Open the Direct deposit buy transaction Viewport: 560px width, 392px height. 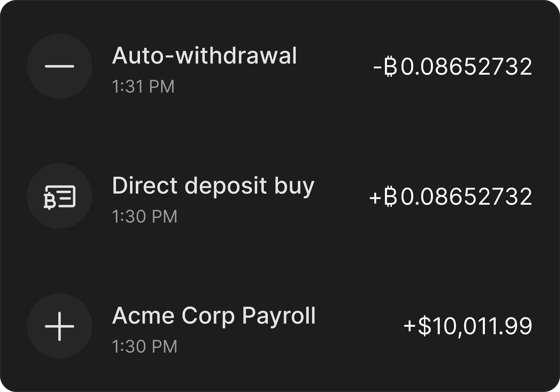pyautogui.click(x=280, y=197)
